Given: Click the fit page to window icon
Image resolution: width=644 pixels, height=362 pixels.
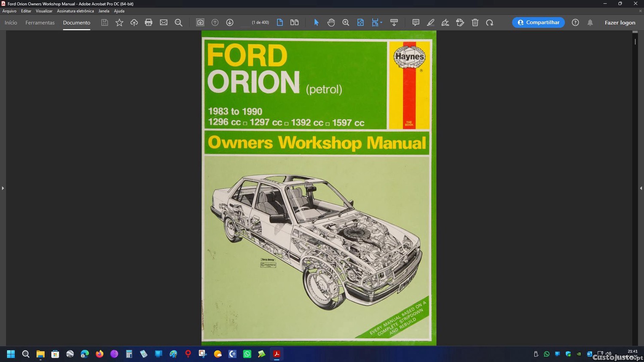Looking at the screenshot, I should [361, 22].
